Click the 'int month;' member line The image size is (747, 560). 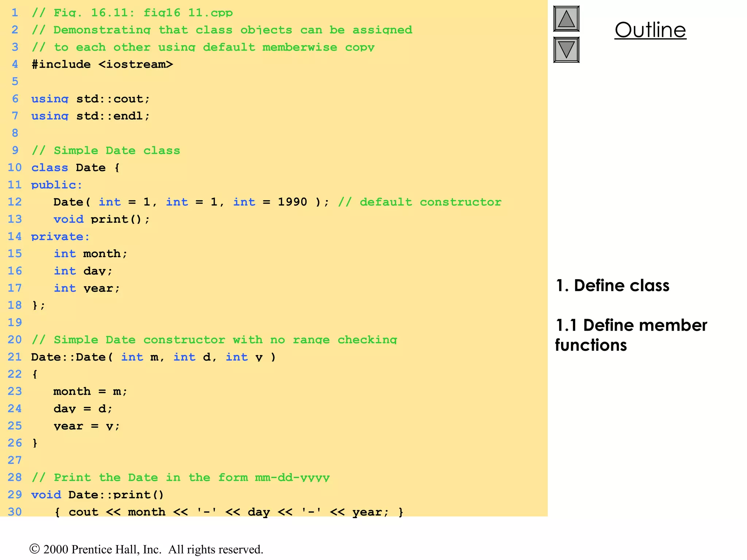[x=90, y=254]
